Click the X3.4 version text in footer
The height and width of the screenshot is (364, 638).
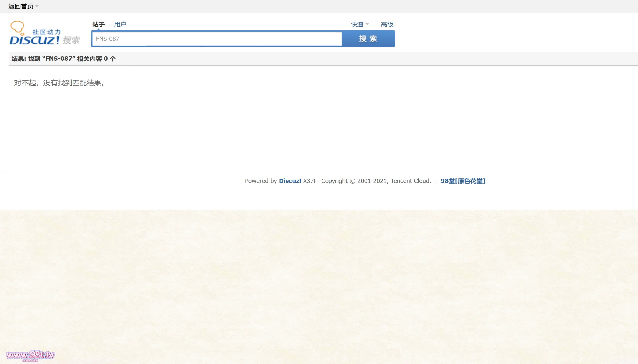309,181
